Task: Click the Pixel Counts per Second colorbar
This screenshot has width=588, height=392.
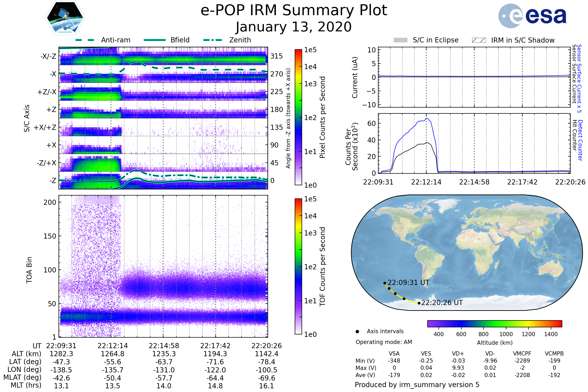Action: coord(298,117)
